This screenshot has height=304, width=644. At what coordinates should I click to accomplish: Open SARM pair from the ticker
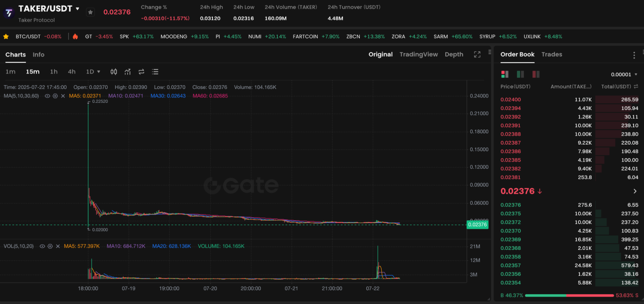[x=453, y=37]
